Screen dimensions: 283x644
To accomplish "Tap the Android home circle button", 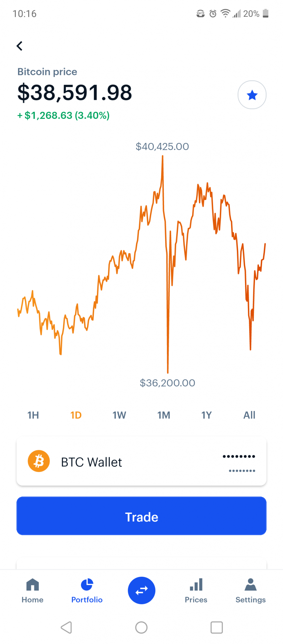I will 141,627.
